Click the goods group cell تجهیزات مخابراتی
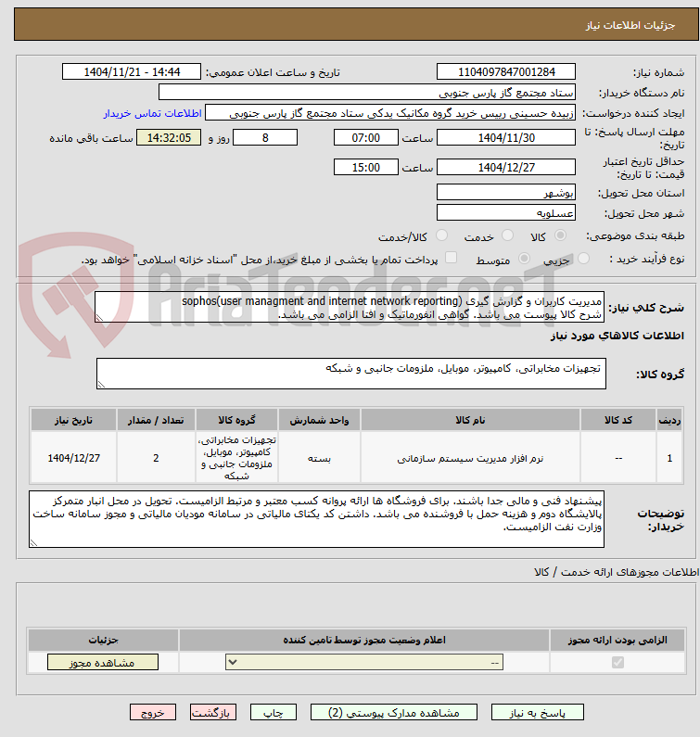The width and height of the screenshot is (700, 737). tap(236, 458)
